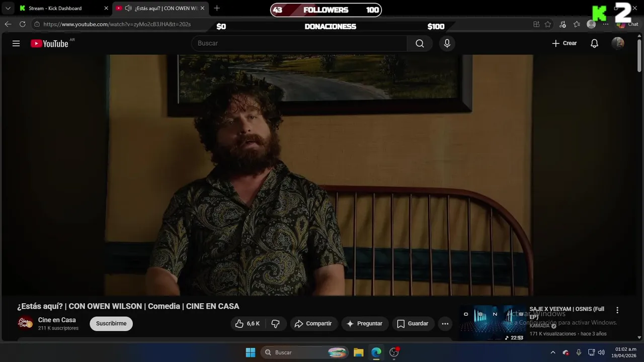Open the Windows Start menu
644x362 pixels.
tap(251, 352)
